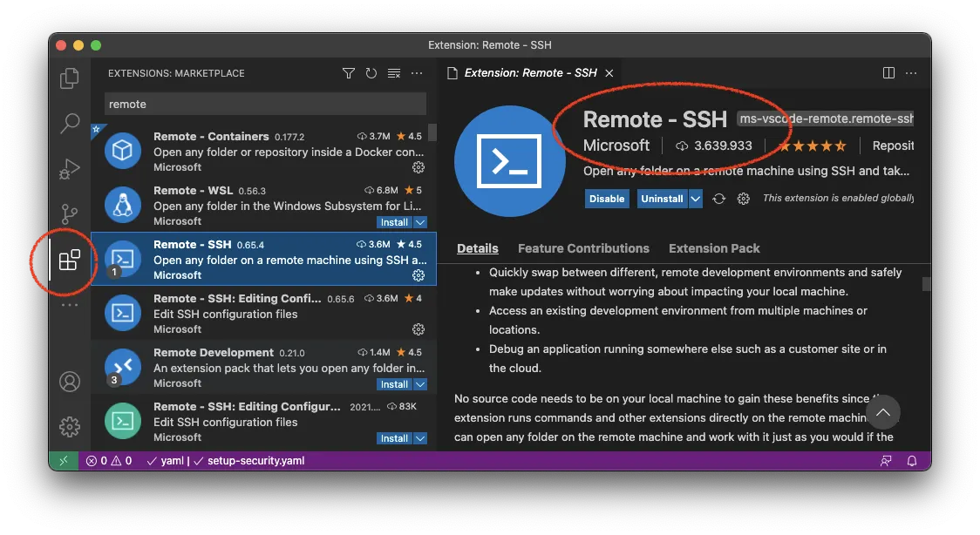Open the Run and Debug view
Image resolution: width=980 pixels, height=535 pixels.
coord(70,168)
